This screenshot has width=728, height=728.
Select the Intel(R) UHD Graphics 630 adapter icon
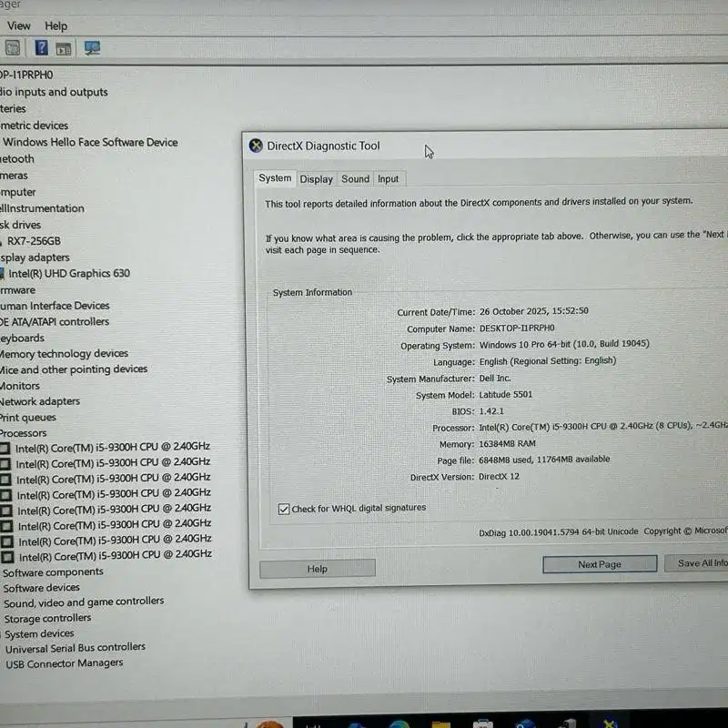coord(5,273)
